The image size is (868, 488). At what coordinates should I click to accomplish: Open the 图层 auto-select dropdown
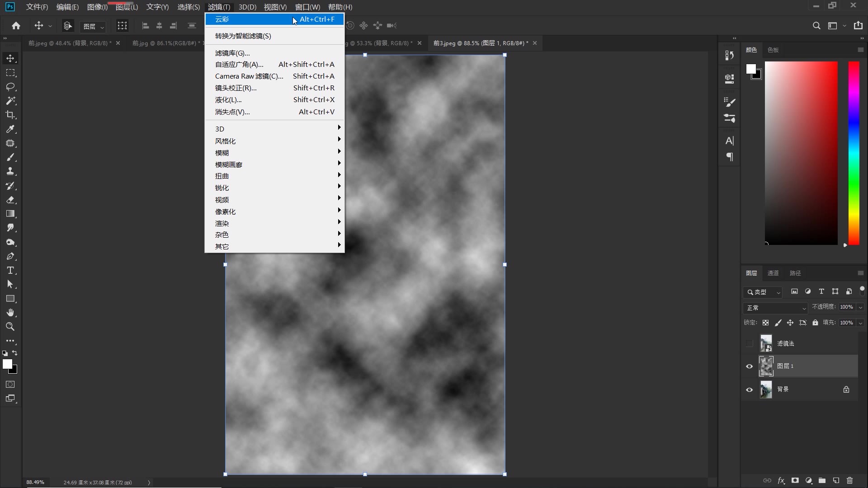[94, 26]
